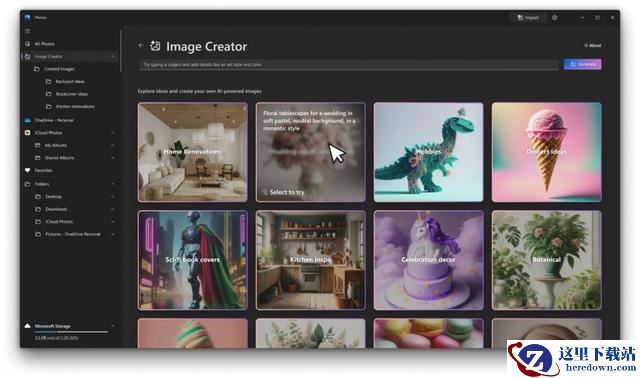The image size is (640, 378).
Task: Click the Favorites heart icon
Action: click(x=27, y=170)
